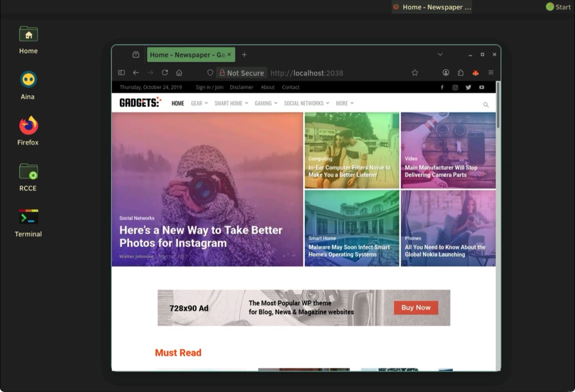575x392 pixels.
Task: Open the Firefox account icon
Action: pos(446,73)
